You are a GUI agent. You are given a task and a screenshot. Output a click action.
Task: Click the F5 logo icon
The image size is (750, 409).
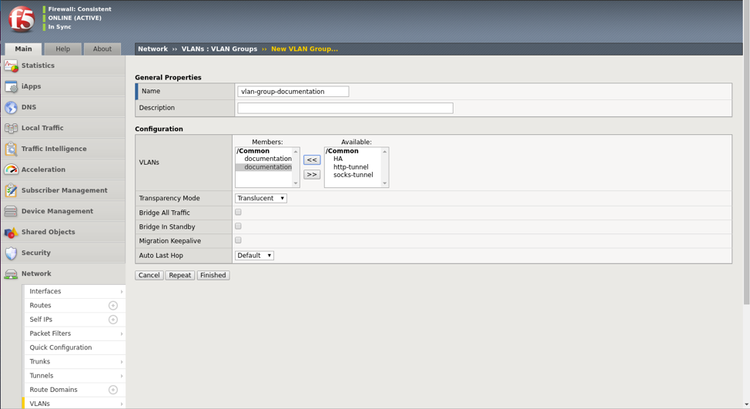pyautogui.click(x=21, y=20)
